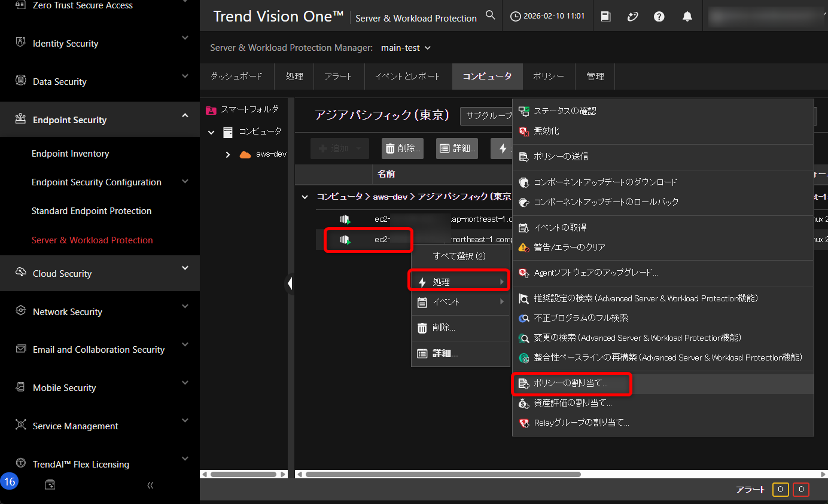Collapse the コンピュータ tree node
Viewport: 828px width, 504px height.
tap(211, 132)
